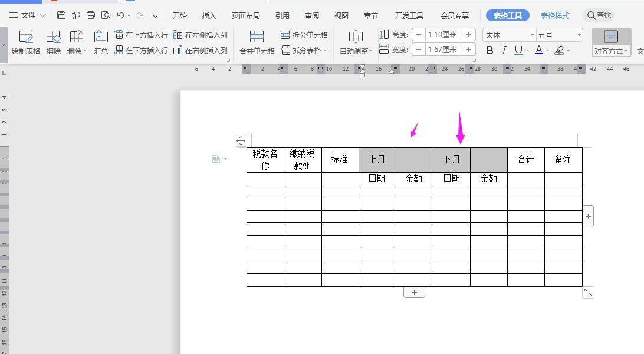
Task: Open the 删除 (Delete) dropdown
Action: point(77,41)
